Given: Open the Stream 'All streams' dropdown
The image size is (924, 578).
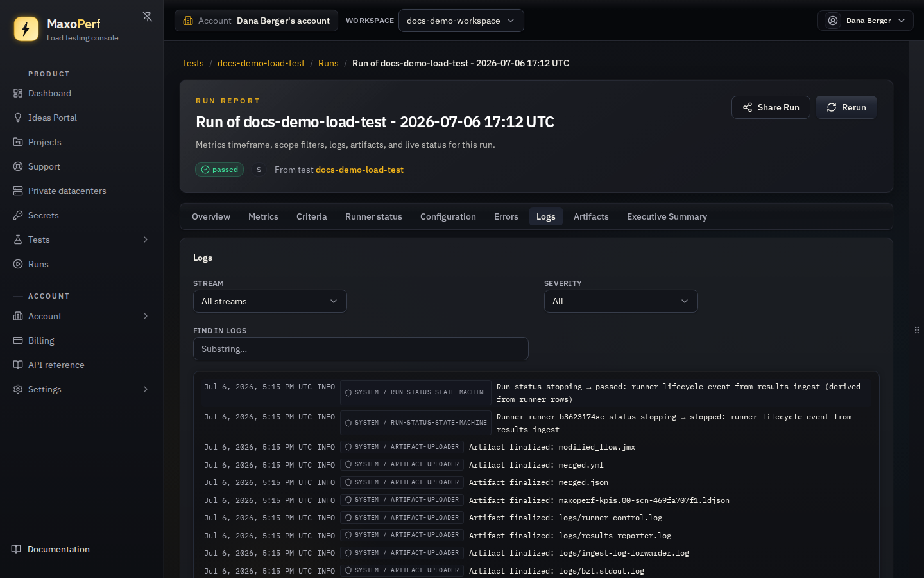Looking at the screenshot, I should pos(270,301).
